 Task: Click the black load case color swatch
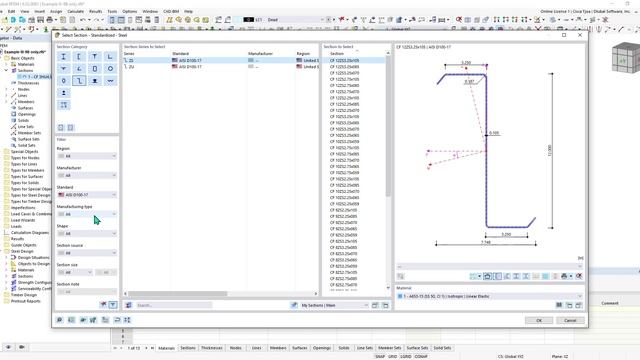click(248, 20)
